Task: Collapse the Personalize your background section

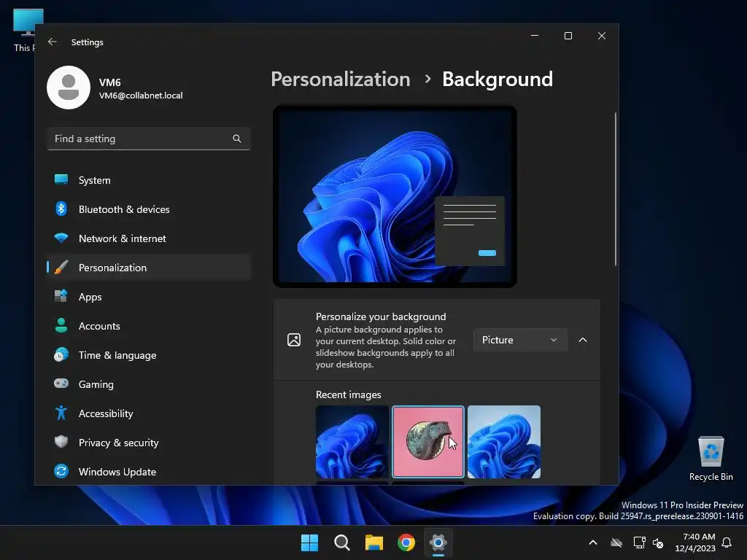Action: point(583,340)
